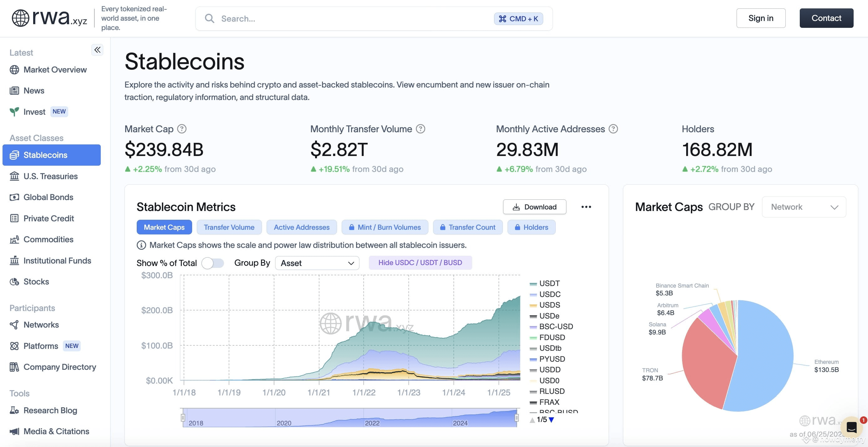
Task: Switch to the Transfer Volume tab
Action: tap(229, 227)
